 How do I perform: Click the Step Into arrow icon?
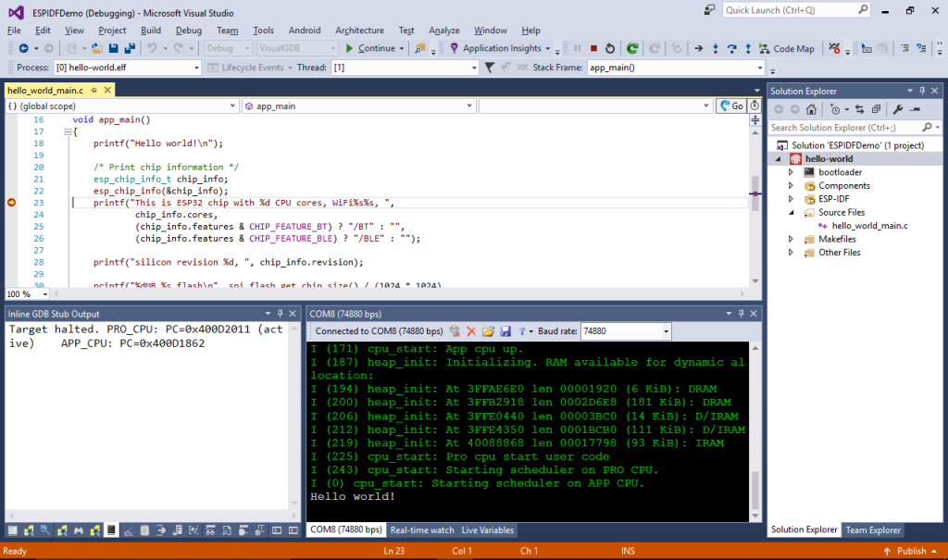(x=717, y=48)
